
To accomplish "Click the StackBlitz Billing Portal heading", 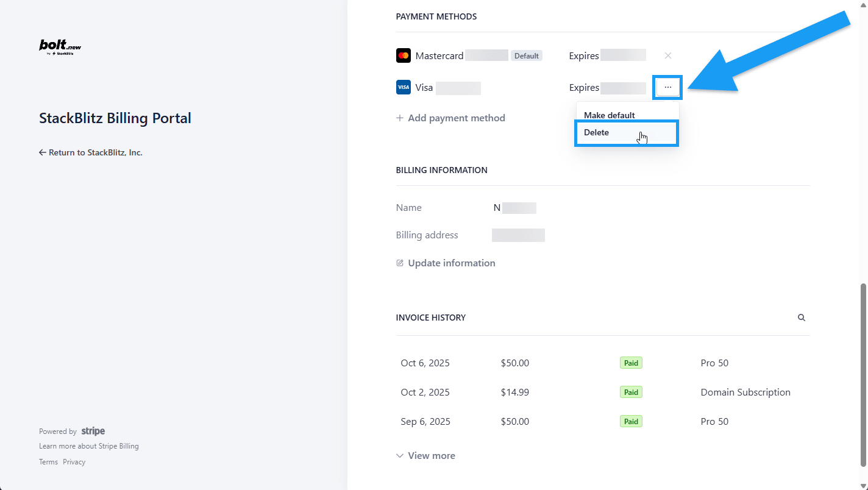I will tap(115, 118).
